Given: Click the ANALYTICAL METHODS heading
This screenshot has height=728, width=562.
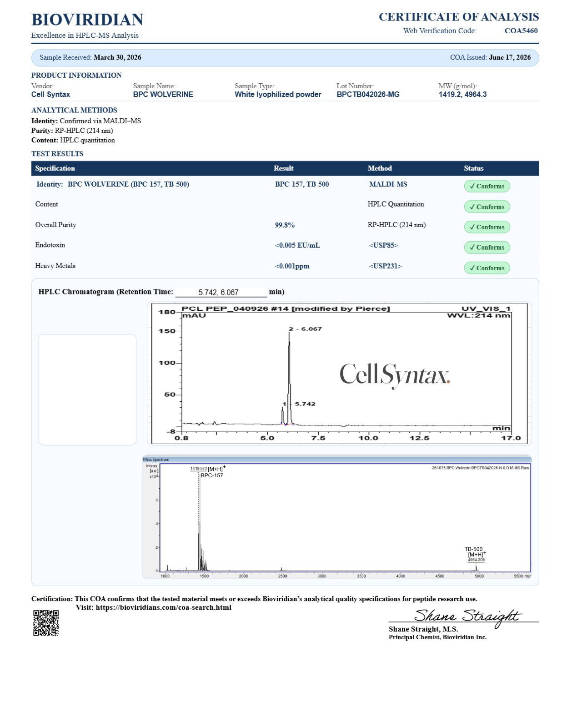Looking at the screenshot, I should click(74, 110).
